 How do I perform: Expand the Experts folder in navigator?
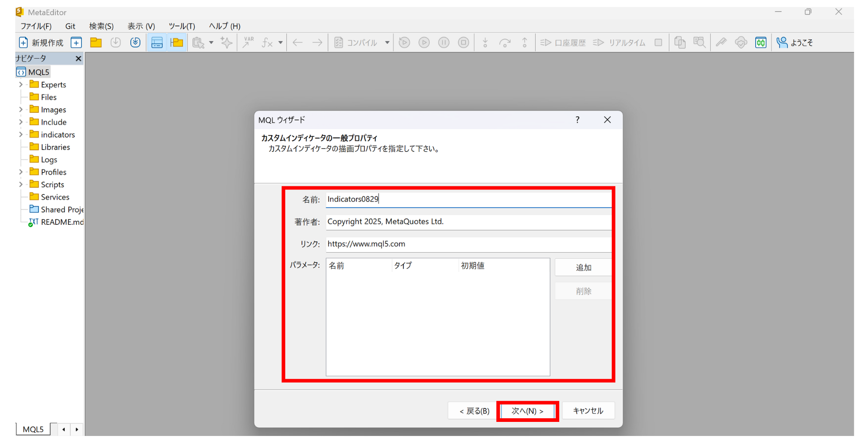(21, 85)
